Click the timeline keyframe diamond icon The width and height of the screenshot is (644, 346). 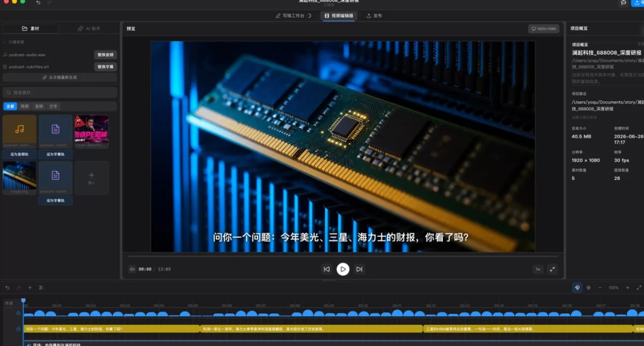click(x=589, y=288)
